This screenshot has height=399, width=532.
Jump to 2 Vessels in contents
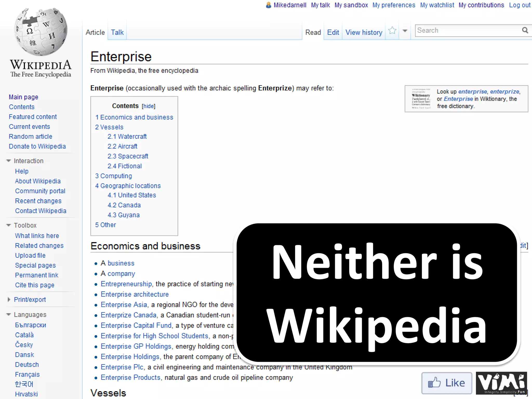109,127
